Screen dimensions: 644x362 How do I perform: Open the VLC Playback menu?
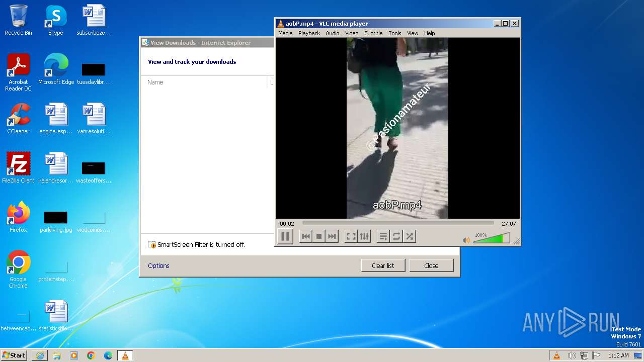[x=309, y=33]
